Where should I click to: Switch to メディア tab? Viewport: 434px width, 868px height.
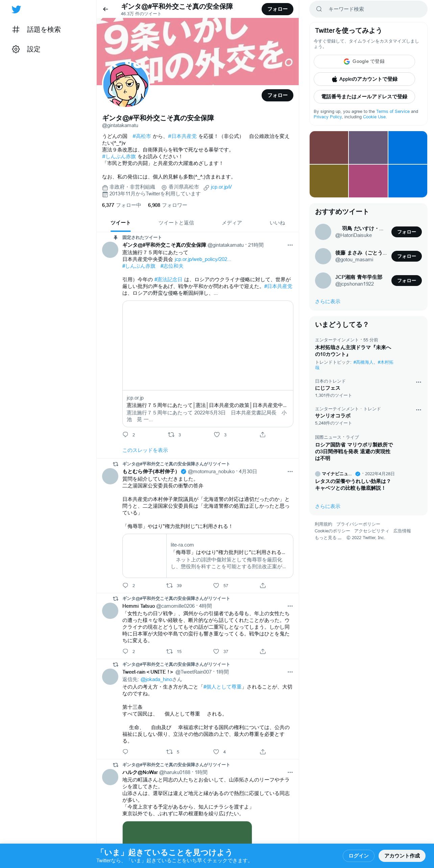click(x=232, y=223)
